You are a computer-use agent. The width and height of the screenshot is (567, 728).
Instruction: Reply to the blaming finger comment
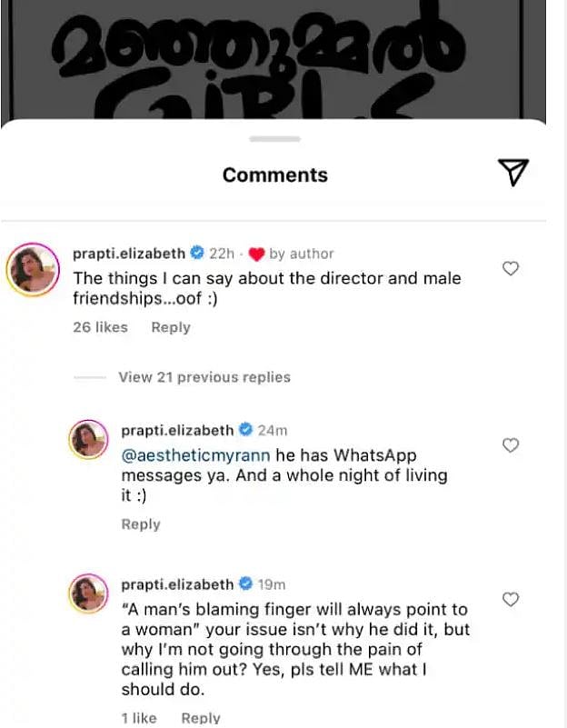[x=201, y=718]
